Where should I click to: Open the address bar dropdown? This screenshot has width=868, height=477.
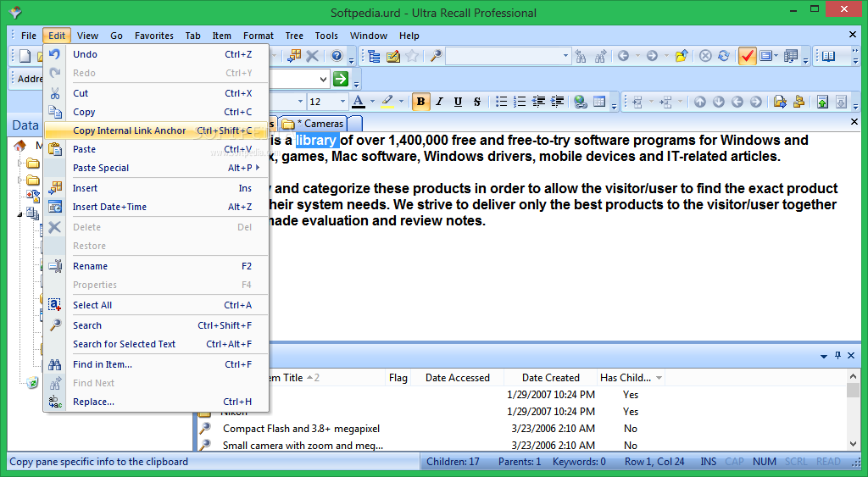click(x=323, y=79)
